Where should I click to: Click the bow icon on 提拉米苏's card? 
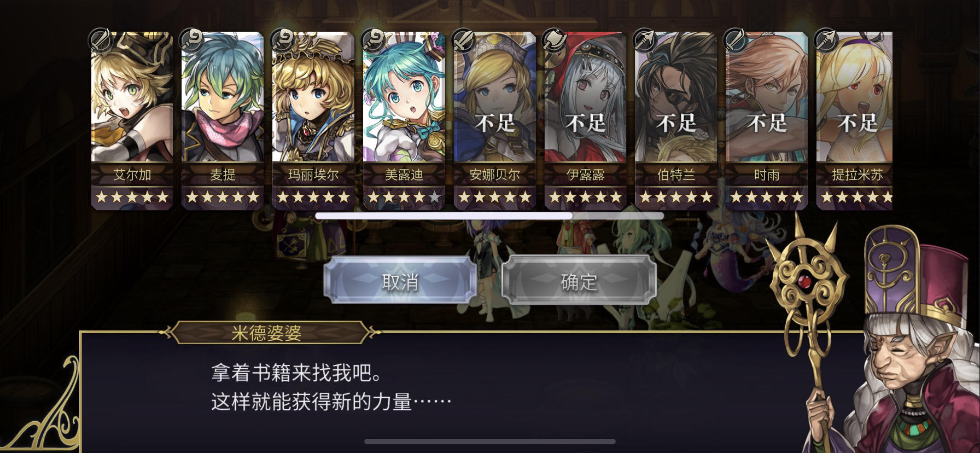tap(826, 40)
